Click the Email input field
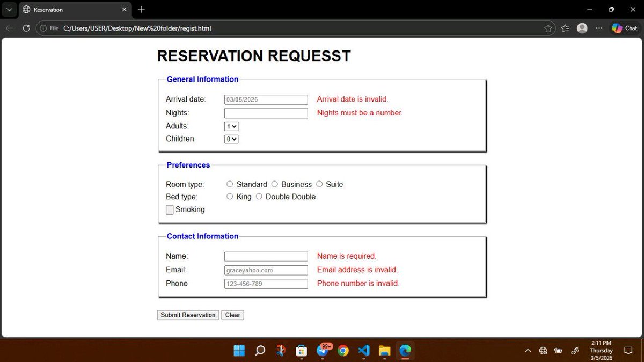Screen dimensions: 644x362 (x=266, y=270)
